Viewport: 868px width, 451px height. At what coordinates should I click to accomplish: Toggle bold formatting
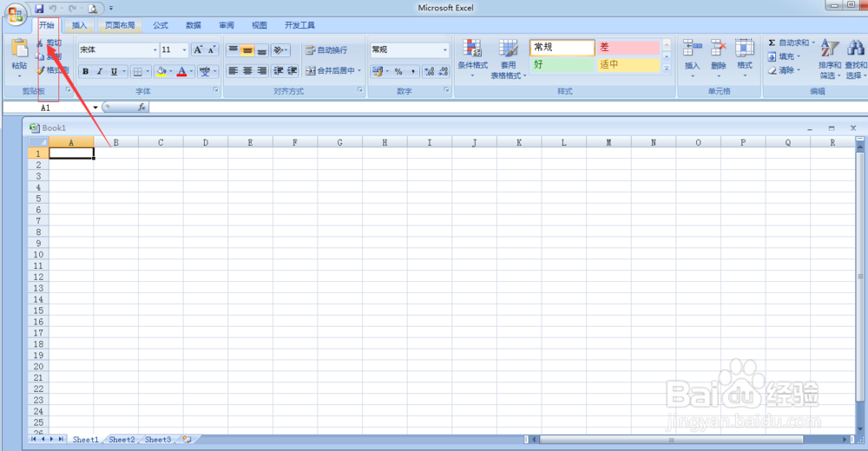pos(85,71)
